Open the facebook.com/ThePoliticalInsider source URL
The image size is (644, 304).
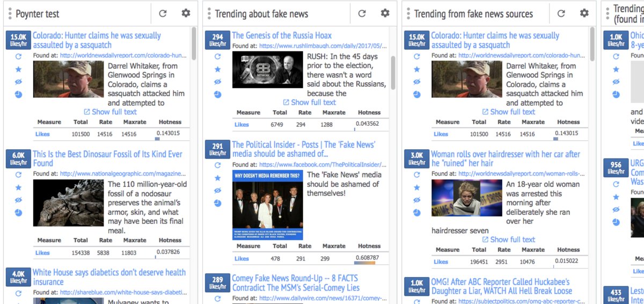coord(323,164)
